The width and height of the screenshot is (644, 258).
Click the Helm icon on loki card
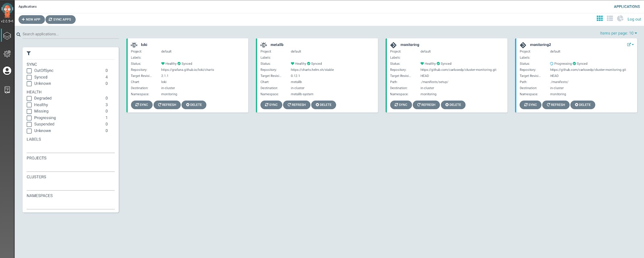coord(134,45)
